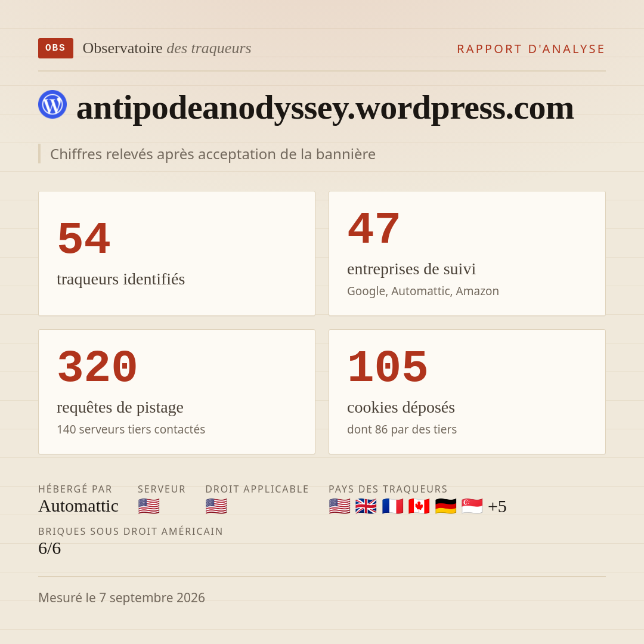Viewport: 644px width, 644px height.
Task: Click the Google, Automattic, Amazon text
Action: point(423,291)
